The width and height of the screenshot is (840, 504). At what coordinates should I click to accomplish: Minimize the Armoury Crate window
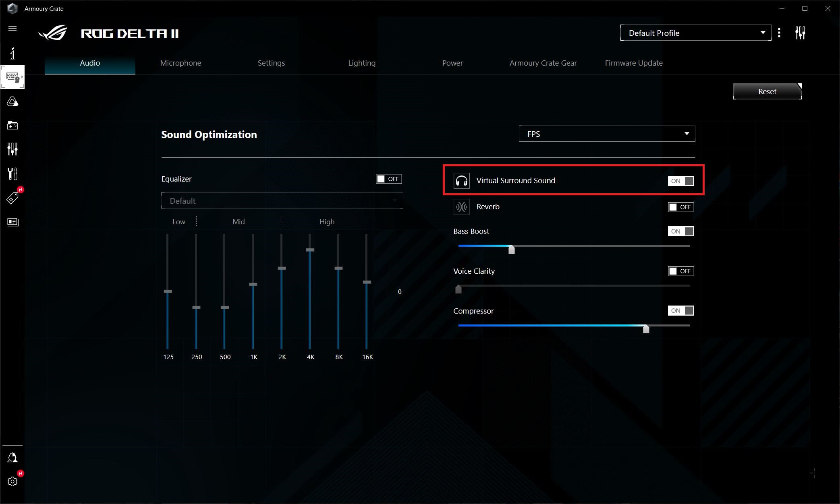(x=782, y=8)
